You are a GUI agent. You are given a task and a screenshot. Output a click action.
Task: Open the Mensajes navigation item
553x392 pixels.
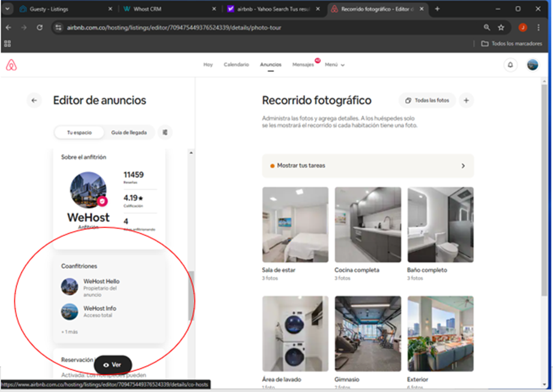coord(303,65)
